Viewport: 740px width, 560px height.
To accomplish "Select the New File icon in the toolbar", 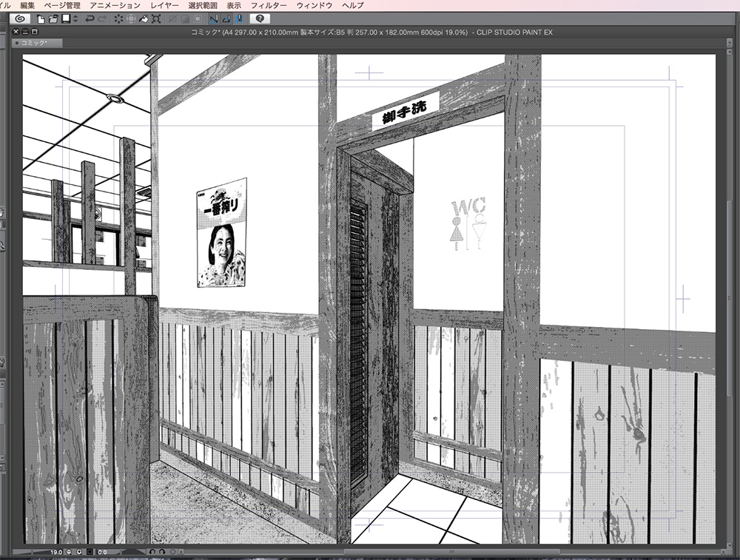I will tap(41, 21).
